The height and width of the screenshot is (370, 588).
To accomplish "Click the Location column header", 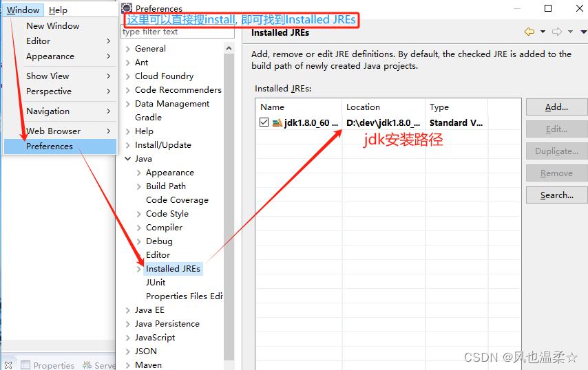I will pos(384,107).
